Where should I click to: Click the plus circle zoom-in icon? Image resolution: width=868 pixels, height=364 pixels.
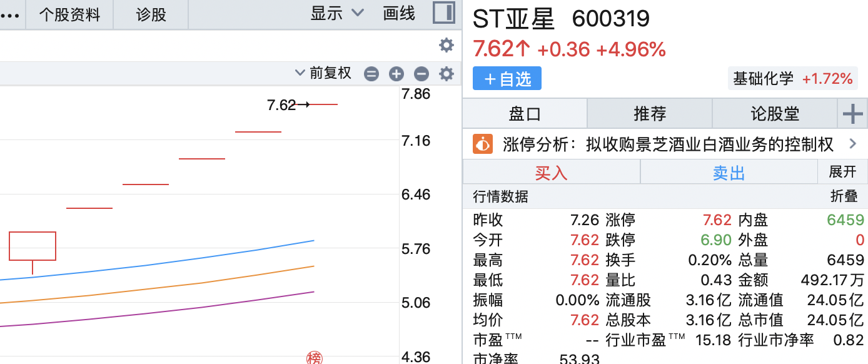coord(396,74)
